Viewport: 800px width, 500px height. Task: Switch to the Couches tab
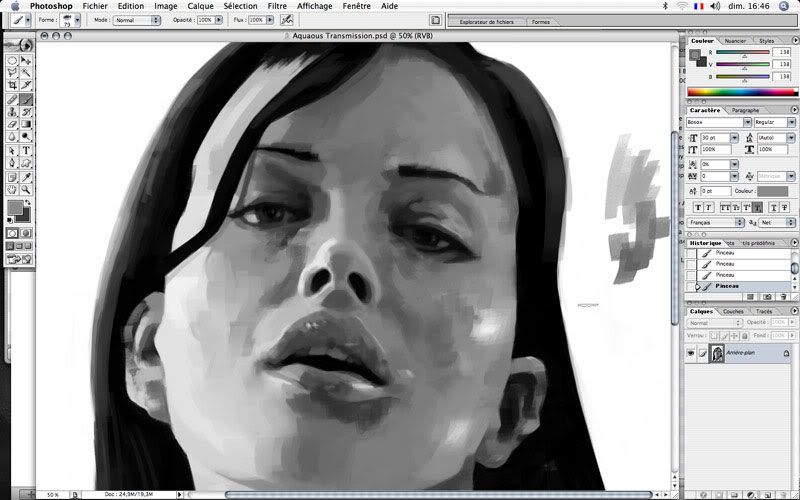pos(733,311)
